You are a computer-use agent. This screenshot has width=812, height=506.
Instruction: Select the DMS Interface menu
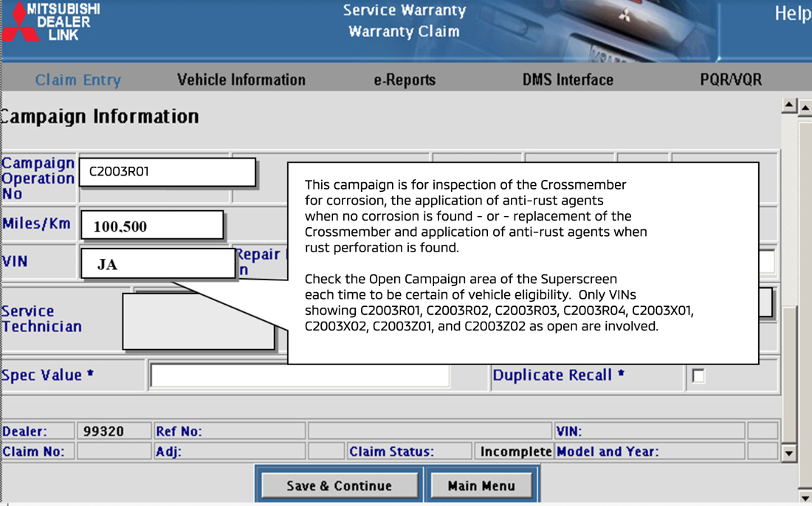tap(568, 80)
